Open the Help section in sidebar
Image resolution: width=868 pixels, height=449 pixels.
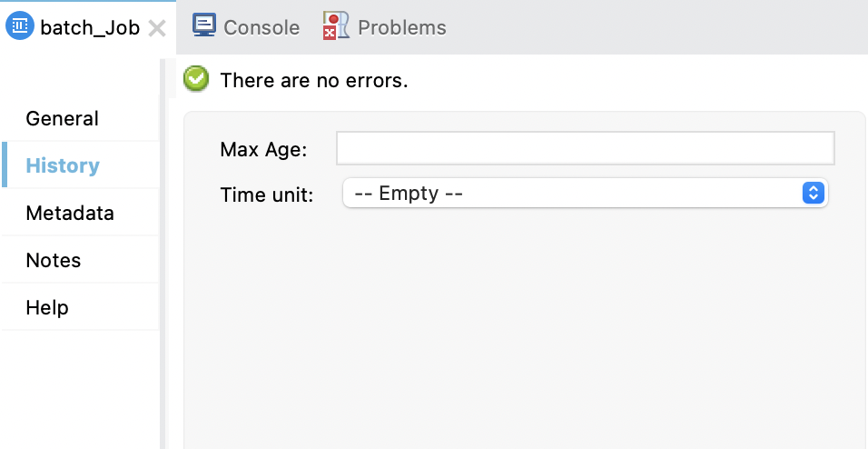[x=47, y=308]
